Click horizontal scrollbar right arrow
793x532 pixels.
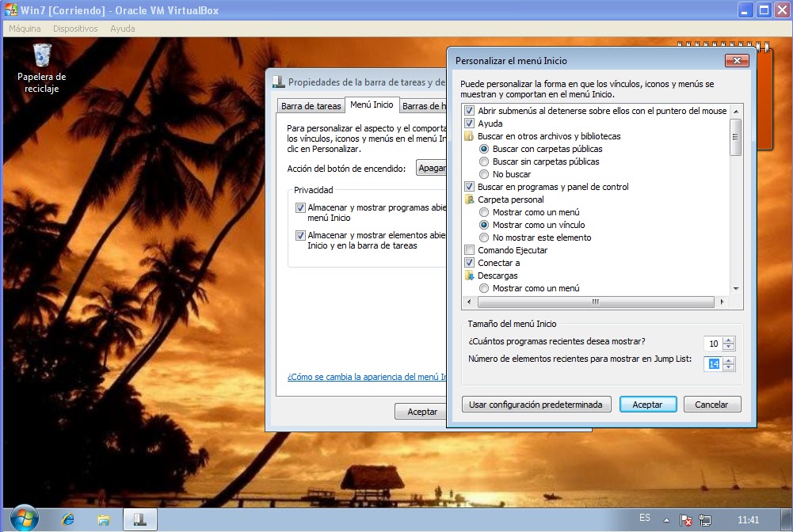point(722,302)
